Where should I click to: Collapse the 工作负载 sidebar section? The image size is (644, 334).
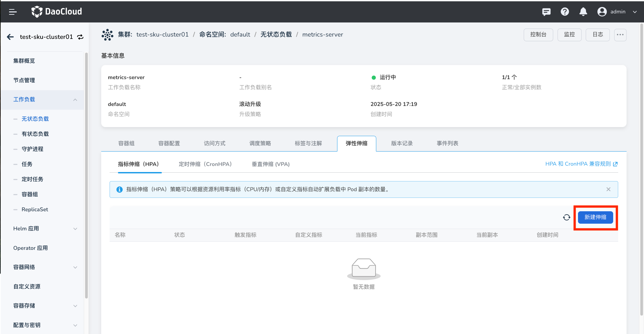coord(75,100)
